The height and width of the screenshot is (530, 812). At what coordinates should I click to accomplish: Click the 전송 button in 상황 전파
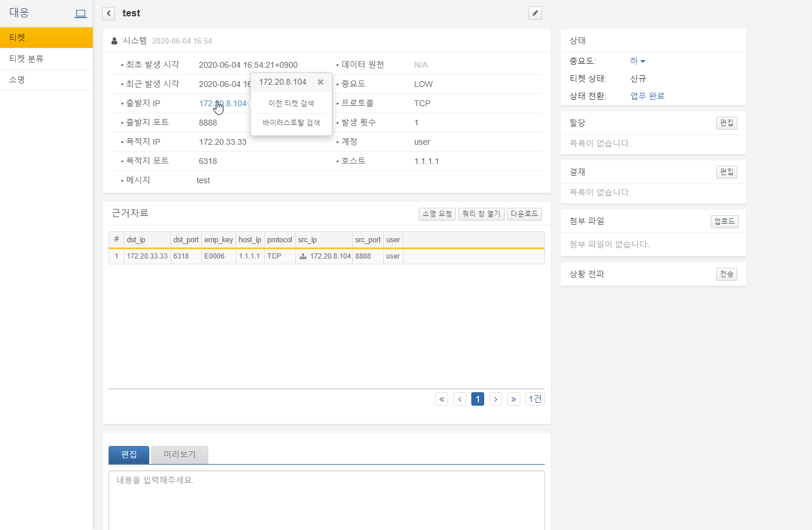727,274
